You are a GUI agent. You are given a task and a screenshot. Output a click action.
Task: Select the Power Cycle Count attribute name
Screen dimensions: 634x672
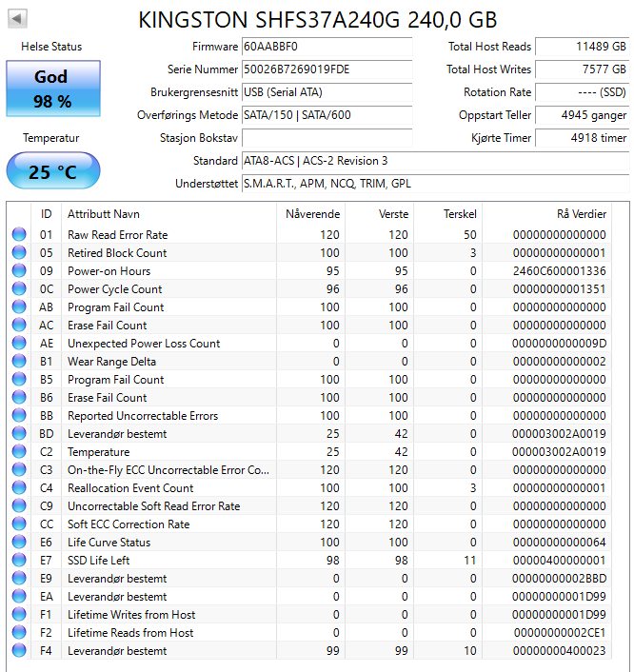pyautogui.click(x=115, y=289)
